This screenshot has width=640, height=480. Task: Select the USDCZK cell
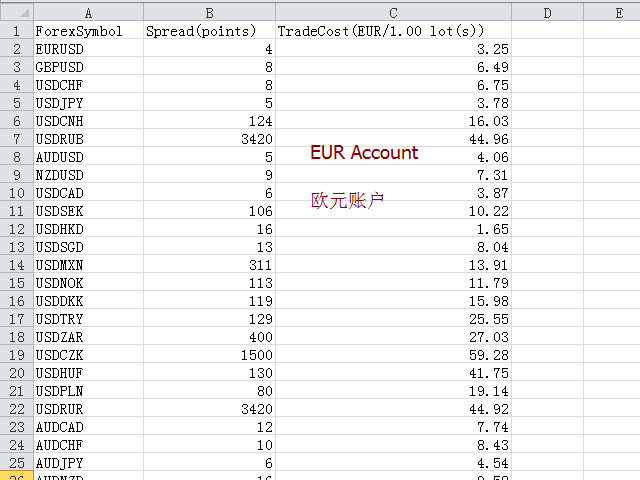point(89,355)
